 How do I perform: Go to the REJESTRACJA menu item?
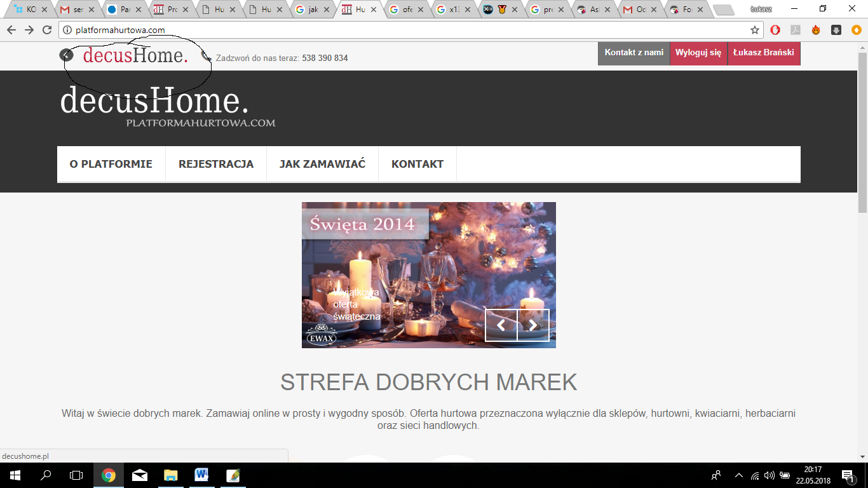point(216,164)
